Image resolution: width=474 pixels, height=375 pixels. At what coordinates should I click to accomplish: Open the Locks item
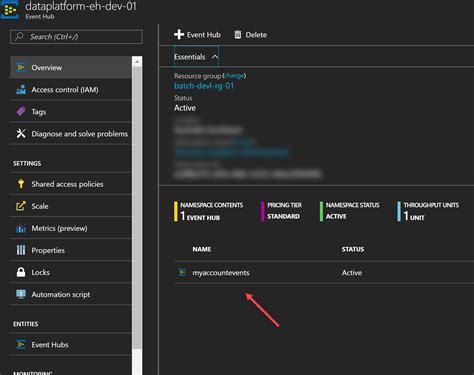[71, 272]
